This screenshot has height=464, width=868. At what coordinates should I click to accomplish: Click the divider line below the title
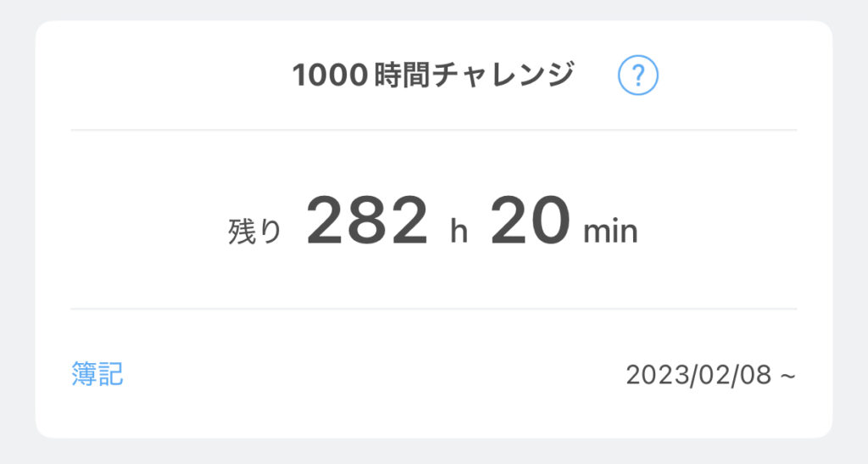[433, 130]
